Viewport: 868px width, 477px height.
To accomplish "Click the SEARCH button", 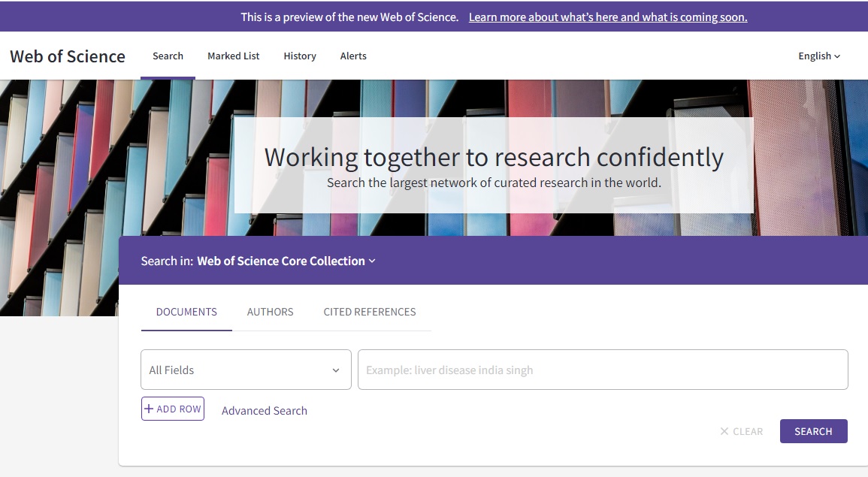I will tap(813, 430).
